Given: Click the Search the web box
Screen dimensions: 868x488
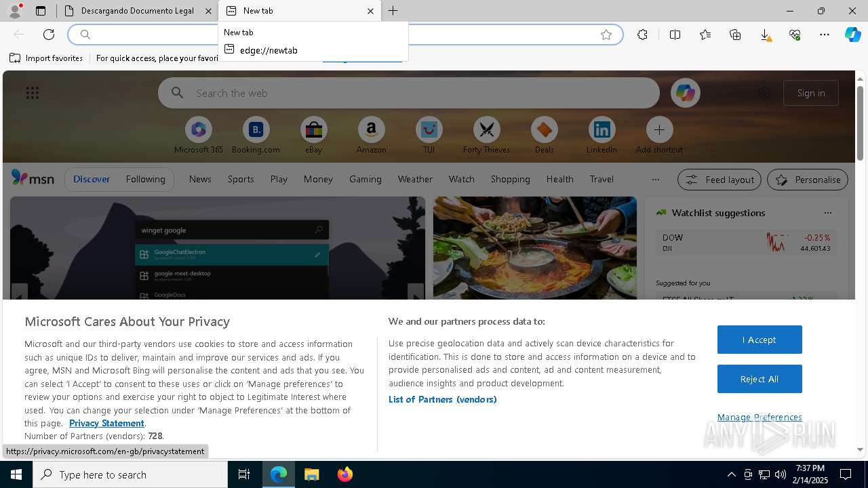Looking at the screenshot, I should point(409,93).
